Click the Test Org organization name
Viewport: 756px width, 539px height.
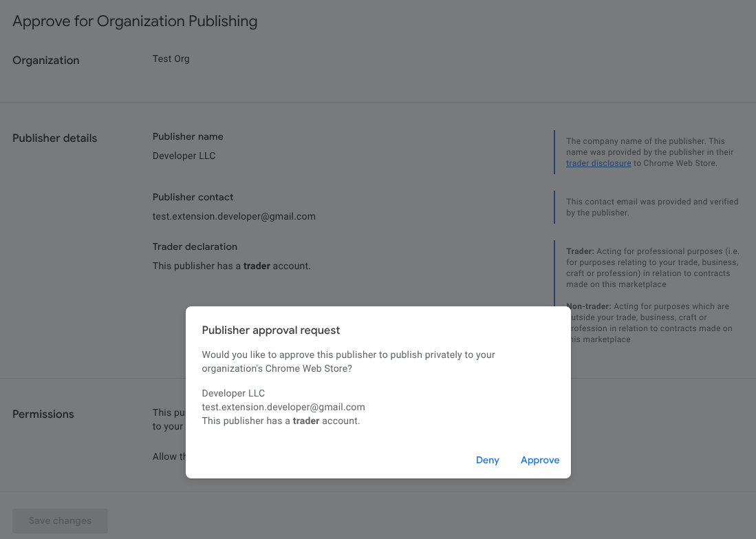click(x=171, y=59)
